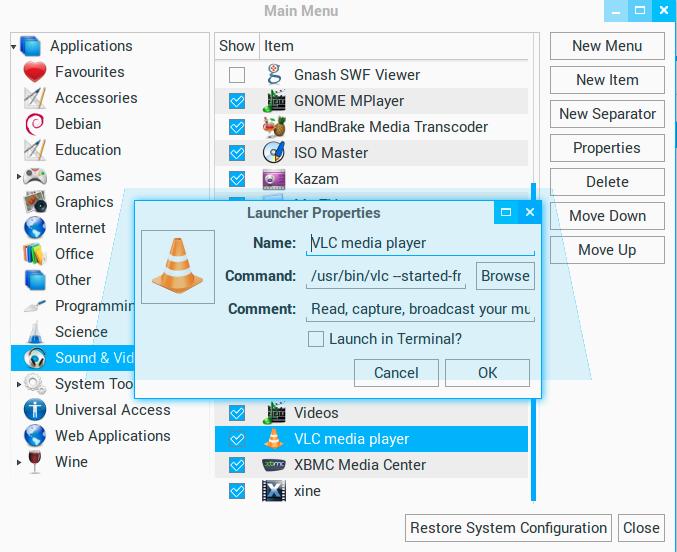Select the XBMC Media Center icon
677x552 pixels.
point(274,465)
